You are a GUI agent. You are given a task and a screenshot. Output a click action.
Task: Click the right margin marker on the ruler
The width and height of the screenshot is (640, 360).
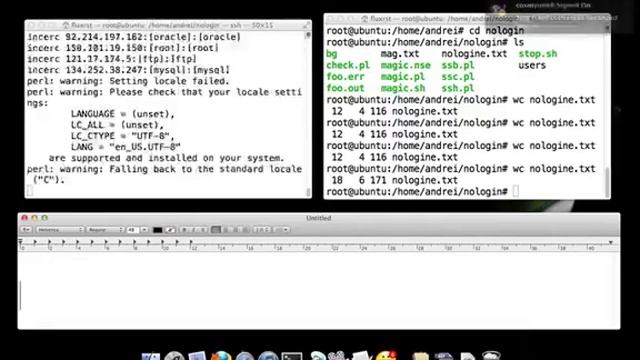point(611,242)
